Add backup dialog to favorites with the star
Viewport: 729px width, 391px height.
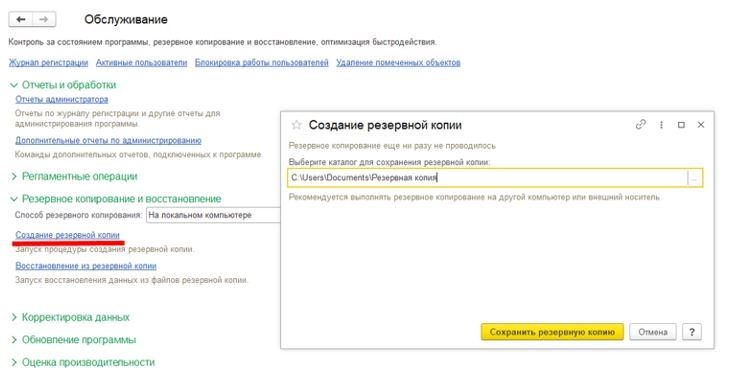296,125
